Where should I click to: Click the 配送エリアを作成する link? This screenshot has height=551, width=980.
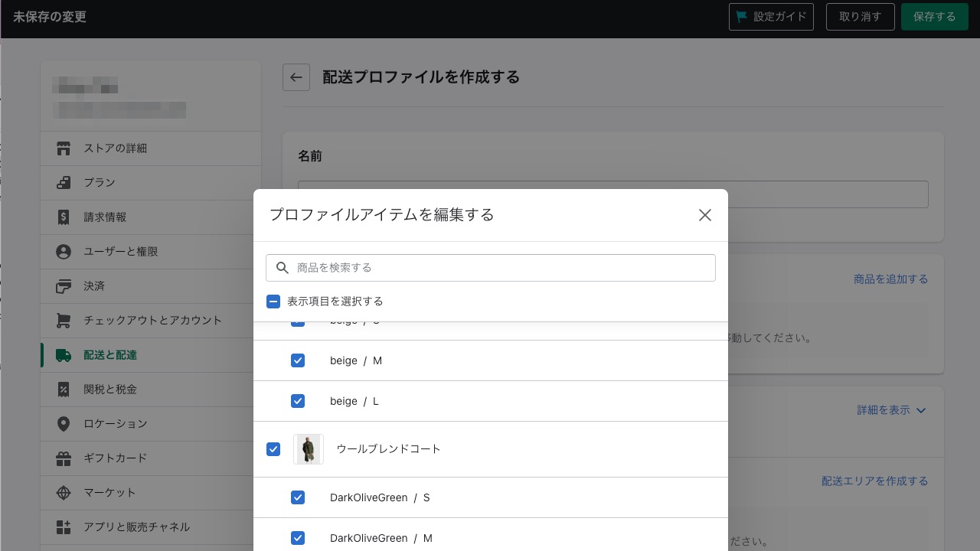[x=875, y=481]
